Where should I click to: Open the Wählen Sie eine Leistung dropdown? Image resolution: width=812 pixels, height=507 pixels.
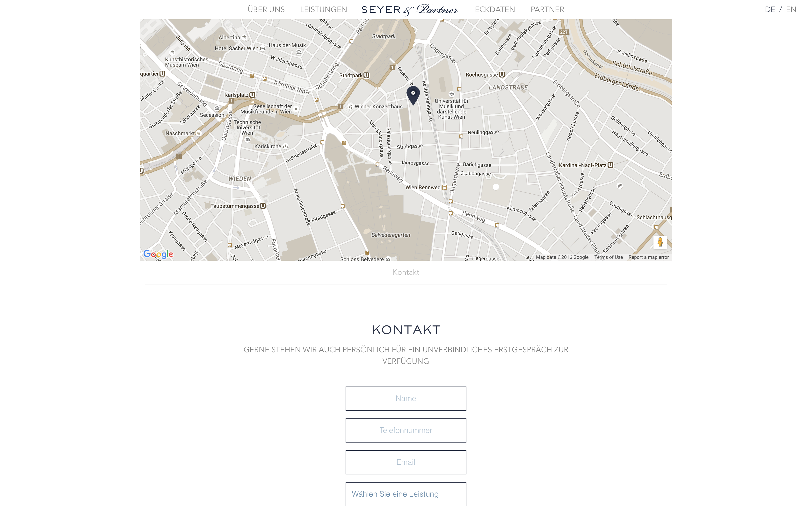[406, 494]
